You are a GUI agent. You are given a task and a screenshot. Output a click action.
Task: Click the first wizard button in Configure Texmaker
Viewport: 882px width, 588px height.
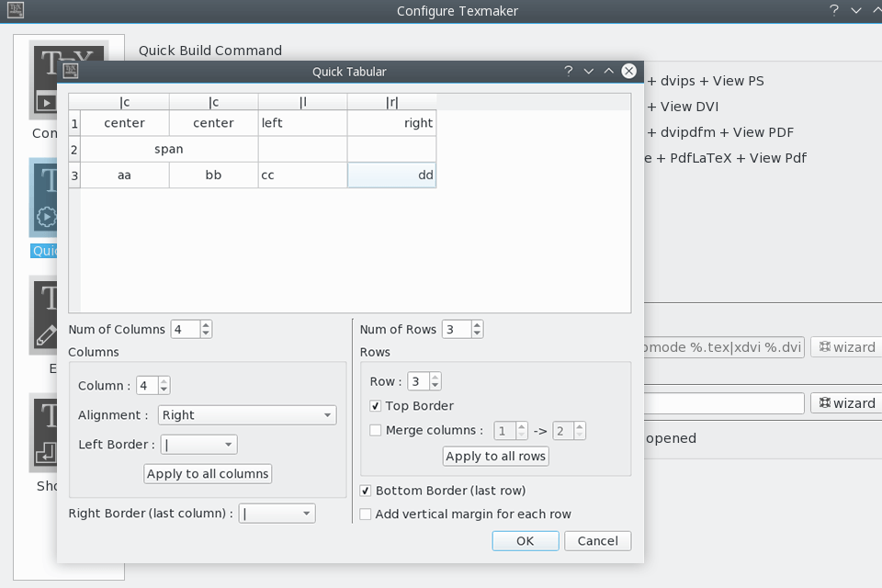pos(847,347)
